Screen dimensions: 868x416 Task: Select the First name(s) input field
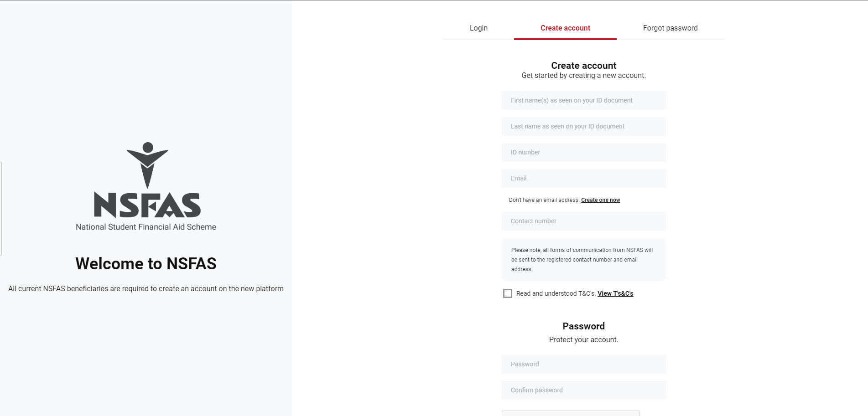[x=583, y=100]
